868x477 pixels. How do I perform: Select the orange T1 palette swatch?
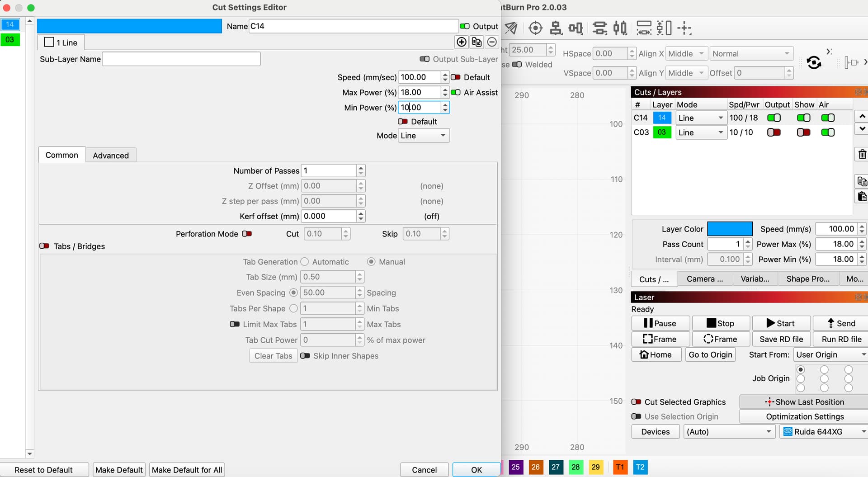tap(620, 467)
